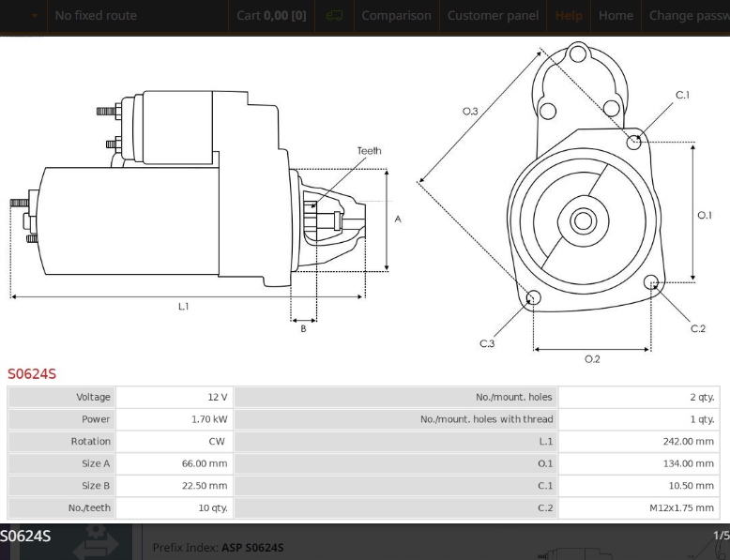Image resolution: width=730 pixels, height=560 pixels.
Task: Select the Power 1.70 kW value
Action: (x=175, y=419)
